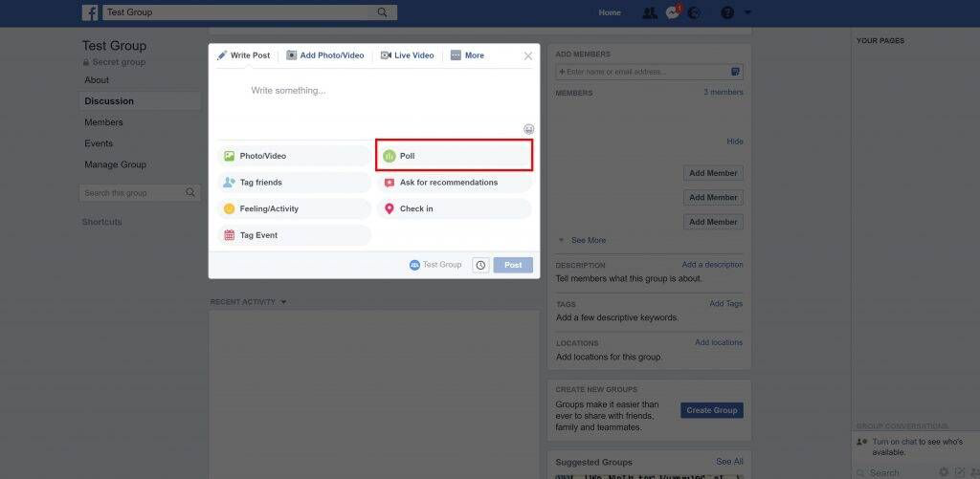
Task: Close the post composer dialog
Action: (527, 56)
